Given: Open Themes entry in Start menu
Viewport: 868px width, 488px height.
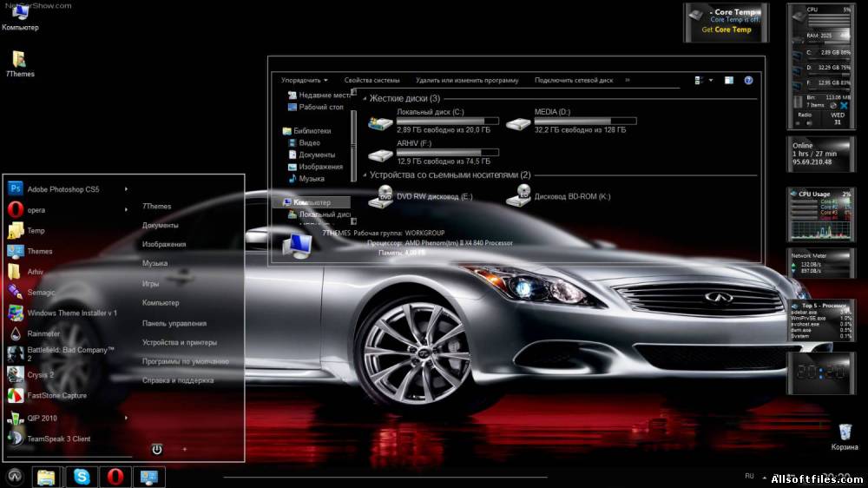Looking at the screenshot, I should [x=40, y=251].
